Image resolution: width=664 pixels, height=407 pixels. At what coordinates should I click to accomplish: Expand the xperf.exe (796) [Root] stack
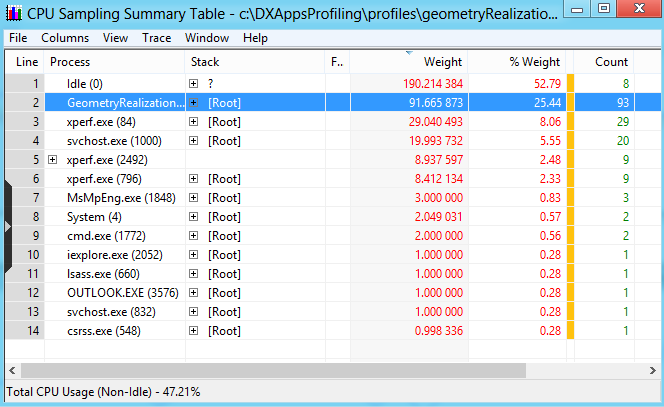[194, 179]
